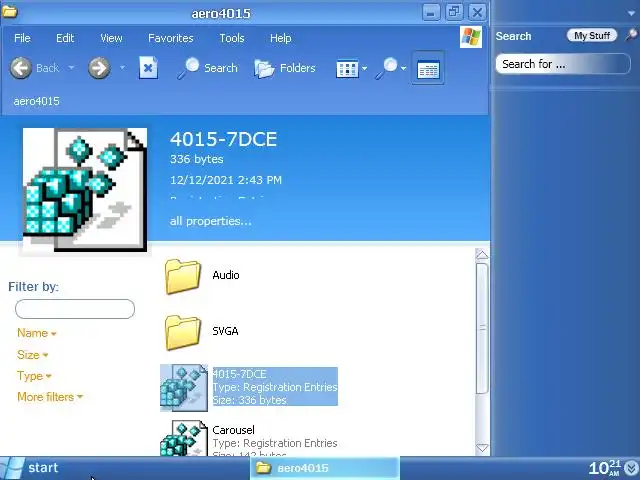
Task: Toggle the Folders toolbar button
Action: [x=285, y=68]
